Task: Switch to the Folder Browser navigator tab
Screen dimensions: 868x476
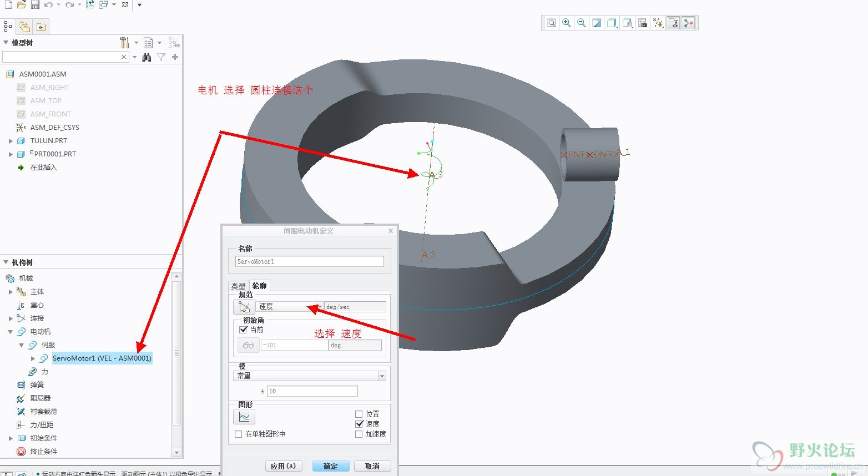Action: [24, 26]
